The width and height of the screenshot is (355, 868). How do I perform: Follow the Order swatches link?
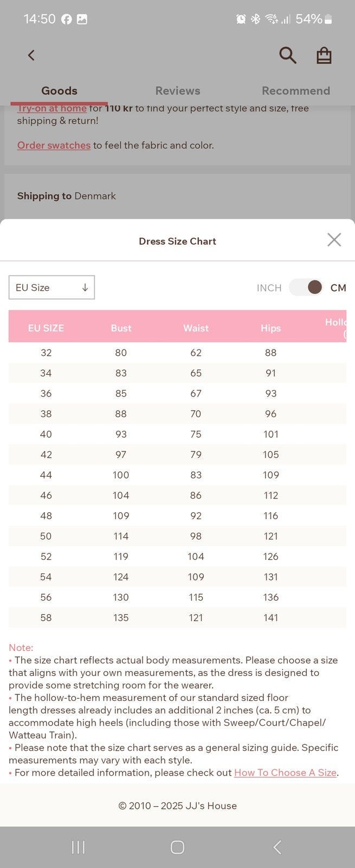(54, 145)
